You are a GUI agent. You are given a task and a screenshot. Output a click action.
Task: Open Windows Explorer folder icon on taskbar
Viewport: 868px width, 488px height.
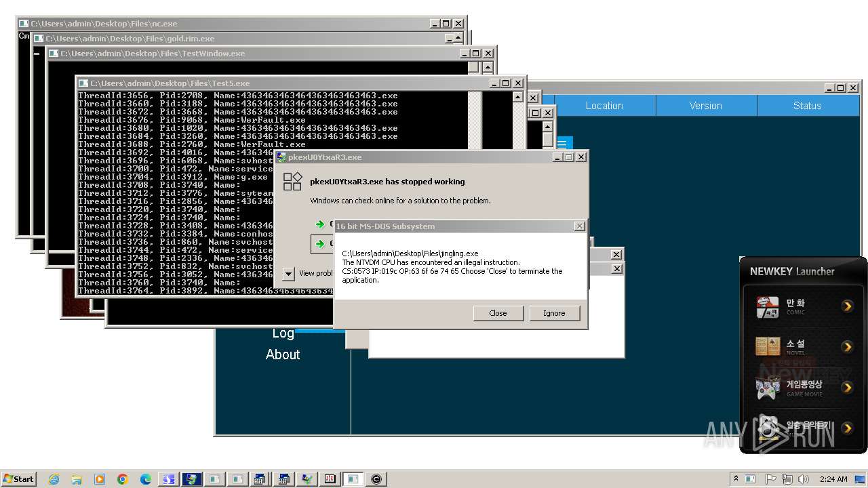click(x=77, y=479)
